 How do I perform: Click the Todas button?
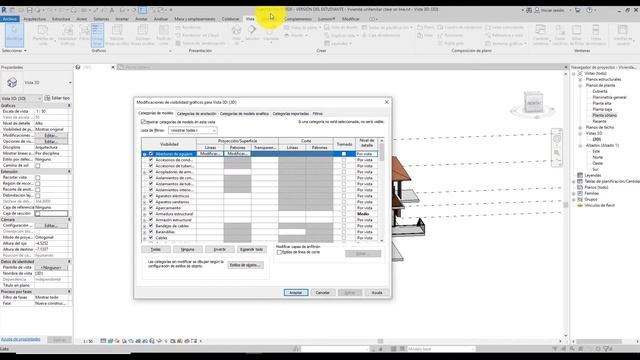pos(156,249)
